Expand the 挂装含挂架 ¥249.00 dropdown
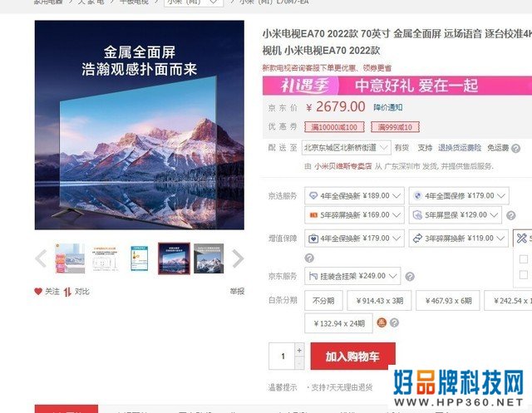 coord(352,276)
